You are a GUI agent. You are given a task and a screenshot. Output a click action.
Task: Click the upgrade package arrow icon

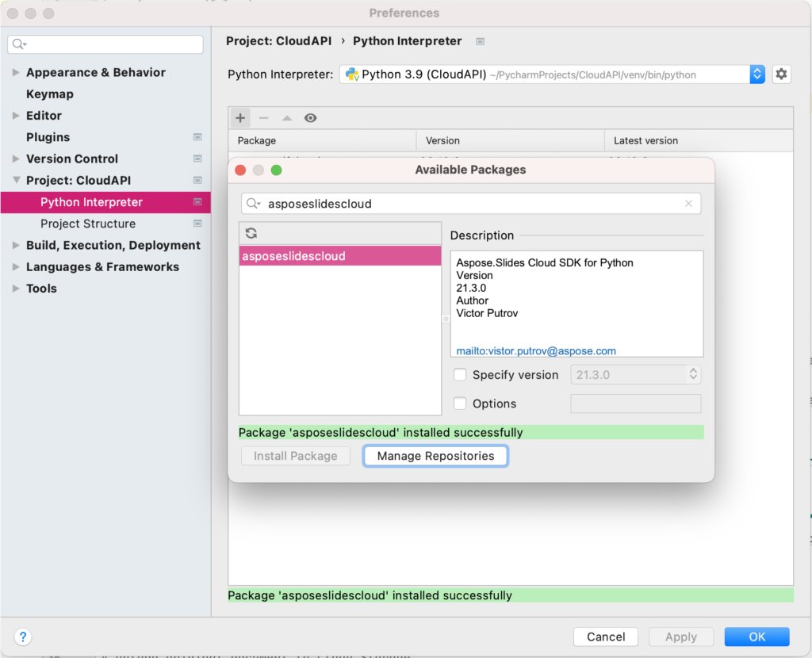pos(287,118)
